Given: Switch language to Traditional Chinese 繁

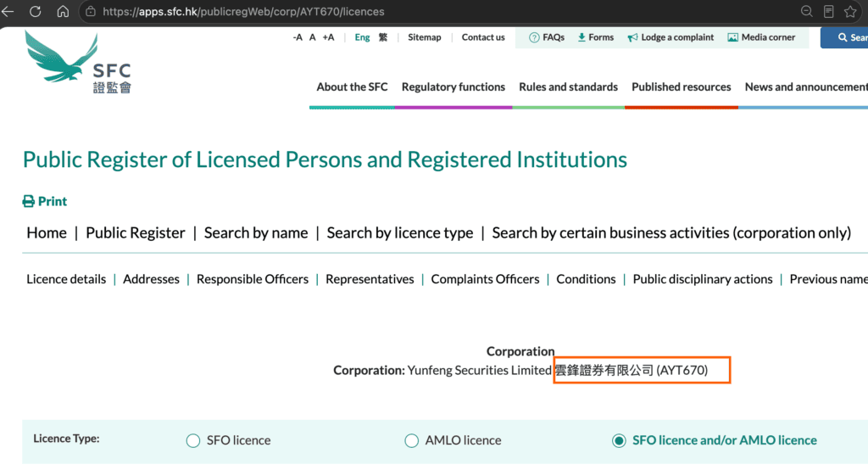Looking at the screenshot, I should click(383, 37).
